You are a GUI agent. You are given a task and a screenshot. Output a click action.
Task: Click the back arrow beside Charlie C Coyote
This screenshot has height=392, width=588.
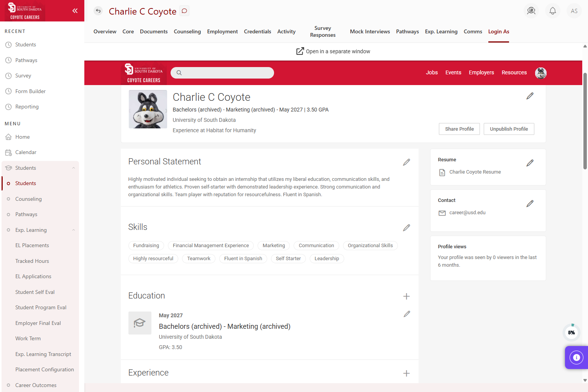click(x=99, y=11)
